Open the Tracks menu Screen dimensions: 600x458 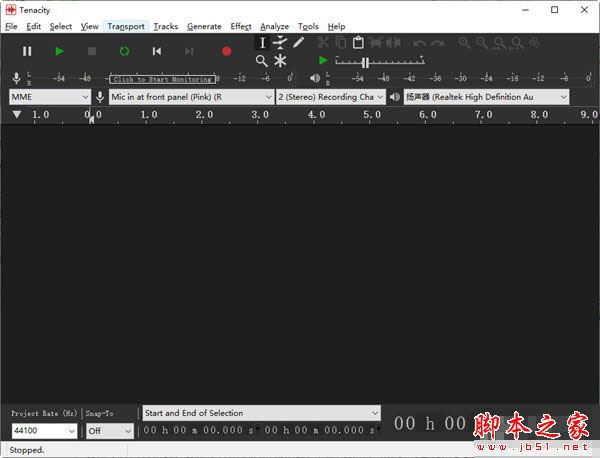[x=166, y=26]
